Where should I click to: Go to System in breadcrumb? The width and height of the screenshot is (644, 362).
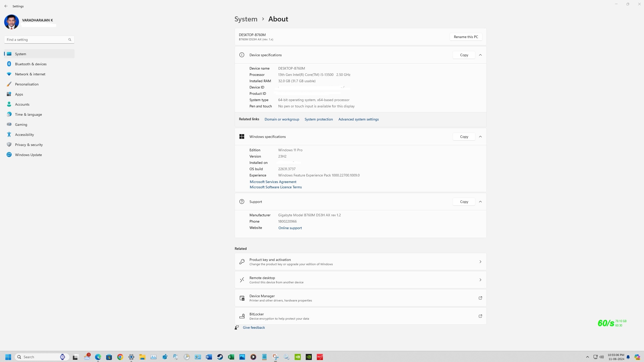pos(246,19)
